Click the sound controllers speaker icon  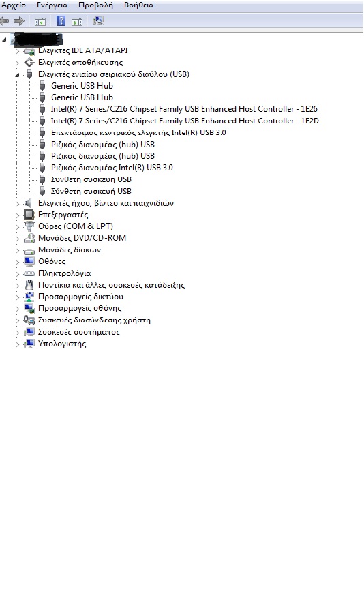28,203
